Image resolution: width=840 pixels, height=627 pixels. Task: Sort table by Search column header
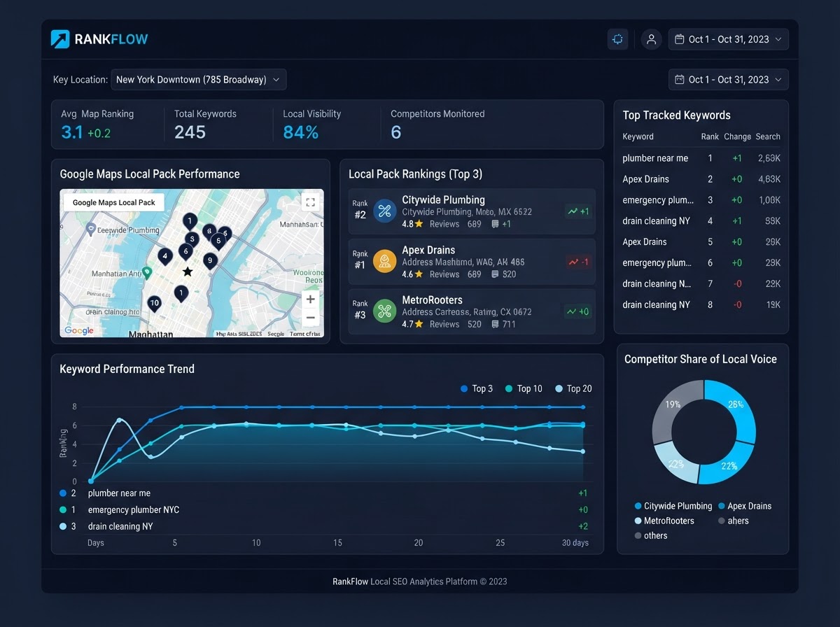(x=768, y=136)
